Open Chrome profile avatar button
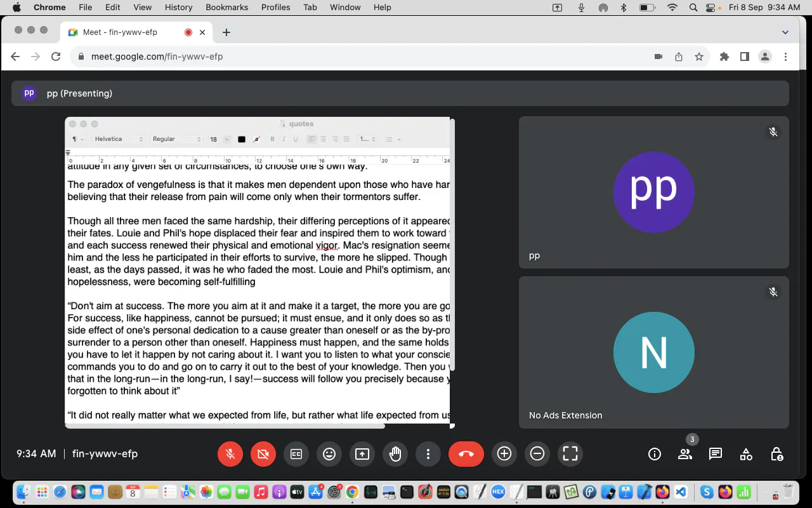The height and width of the screenshot is (508, 812). pos(765,57)
